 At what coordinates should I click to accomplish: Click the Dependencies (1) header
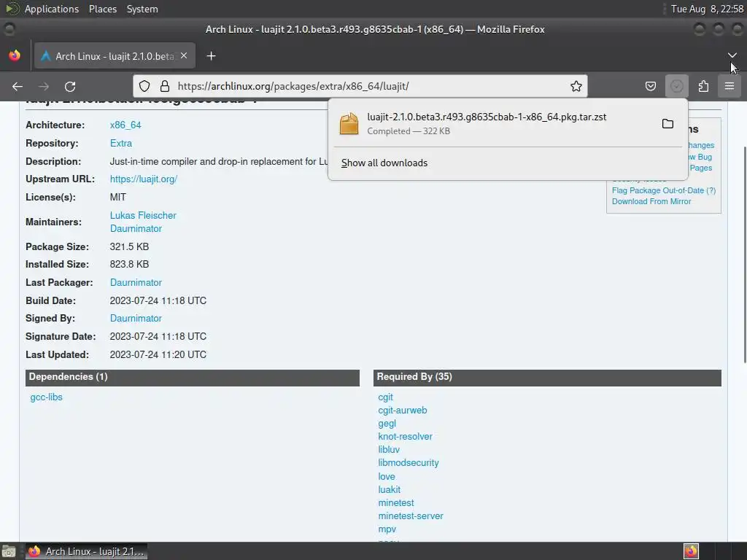tap(193, 377)
